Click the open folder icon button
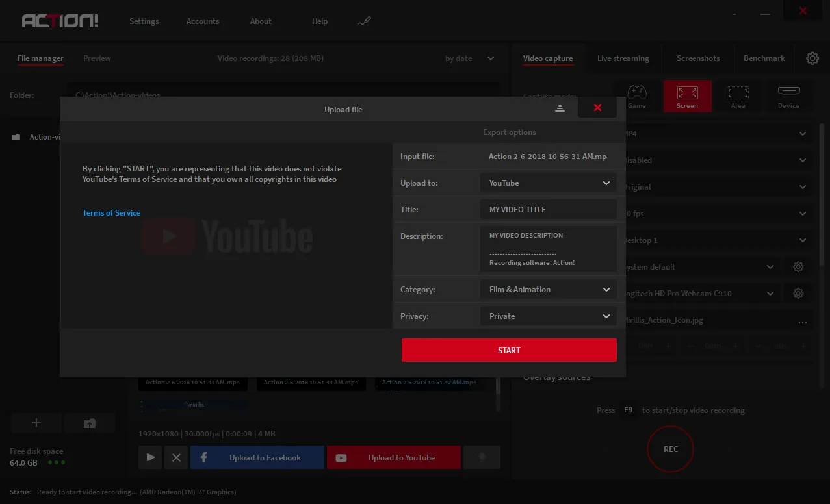Image resolution: width=830 pixels, height=504 pixels. coord(90,423)
